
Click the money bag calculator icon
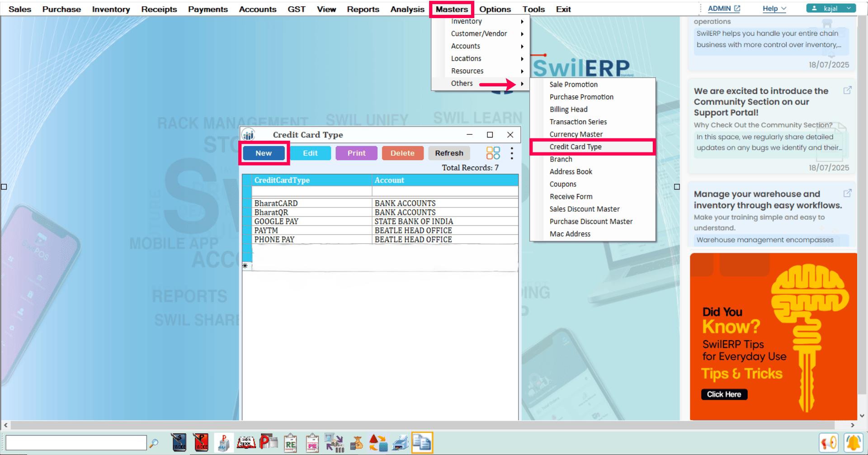pyautogui.click(x=357, y=443)
